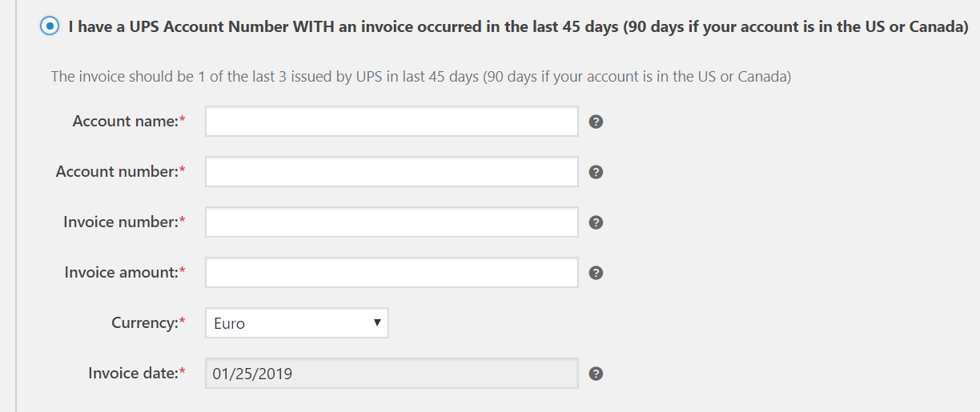Viewport: 980px width, 412px height.
Task: Click the Currency dropdown arrow
Action: [376, 323]
